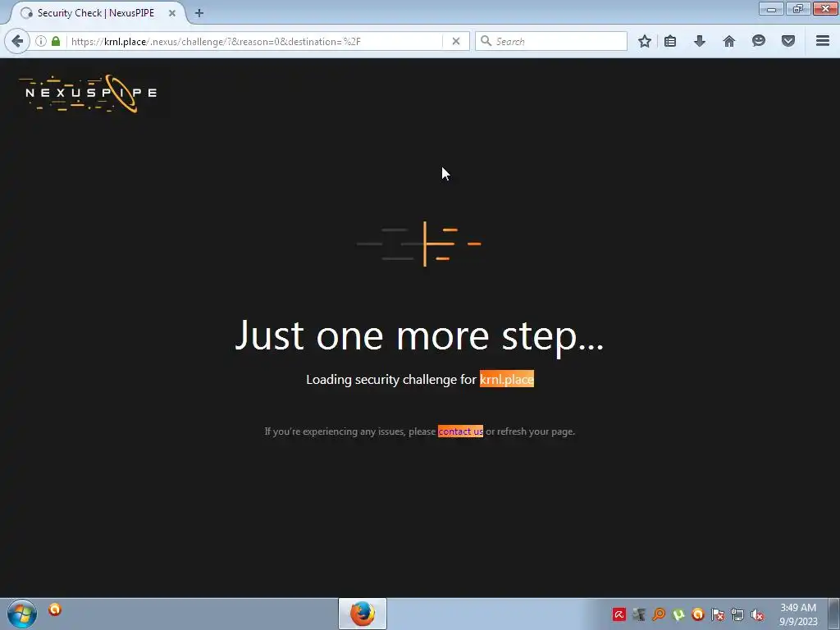Click the loading spinner animation graphic
This screenshot has width=840, height=630.
click(x=419, y=244)
